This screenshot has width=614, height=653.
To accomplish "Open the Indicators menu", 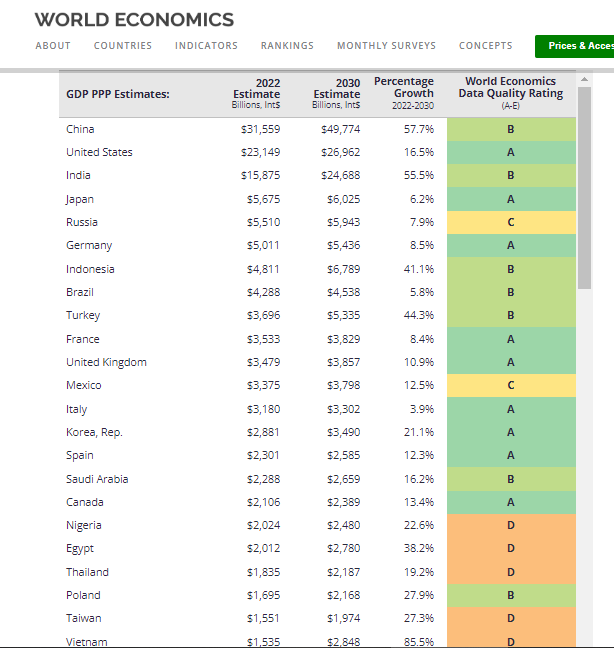I will coord(206,46).
